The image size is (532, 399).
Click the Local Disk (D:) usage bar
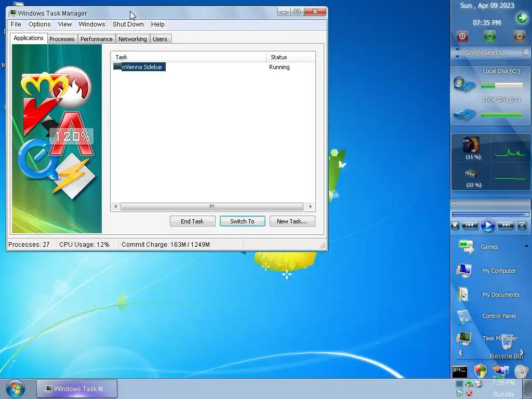click(502, 115)
